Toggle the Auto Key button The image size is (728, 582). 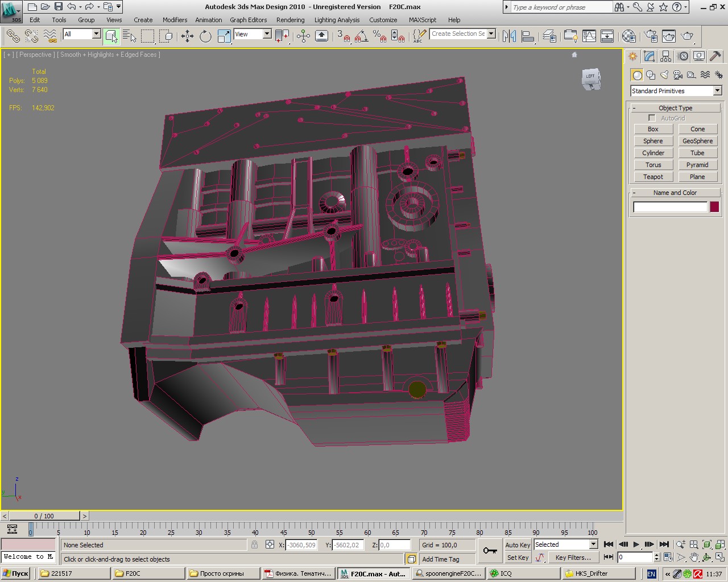point(518,544)
